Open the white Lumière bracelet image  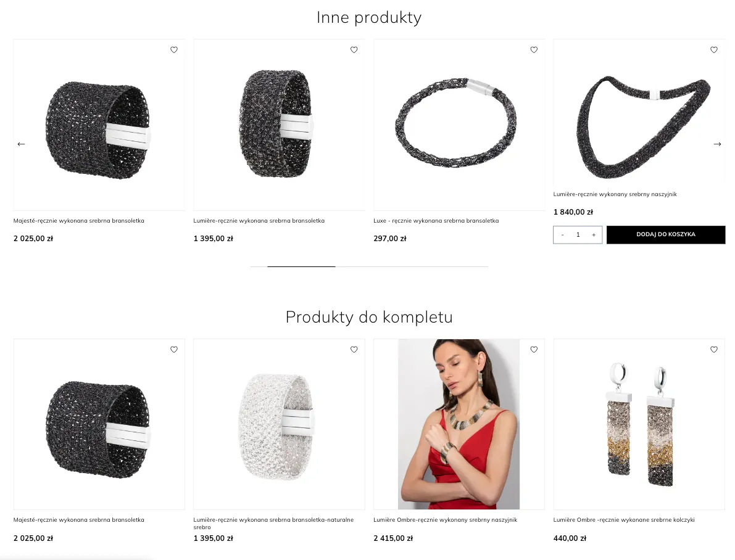(x=279, y=424)
